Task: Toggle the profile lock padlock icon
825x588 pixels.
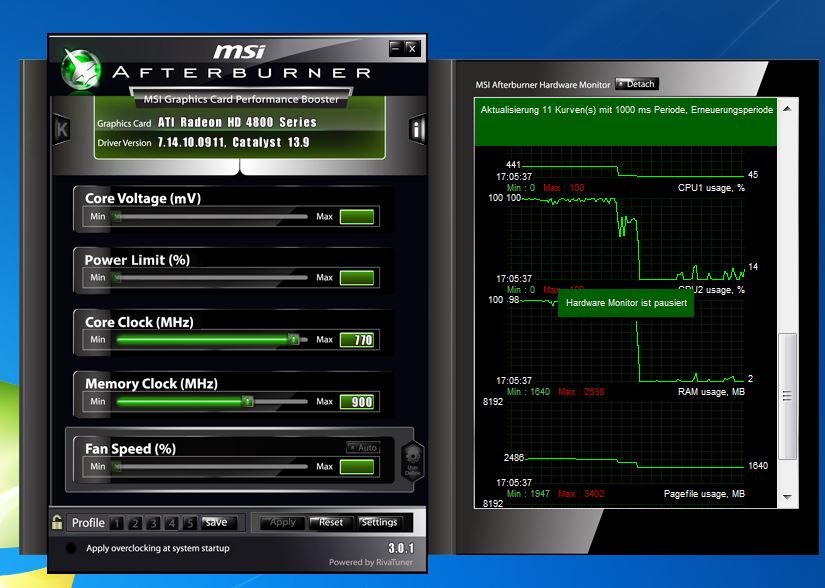Action: 57,522
